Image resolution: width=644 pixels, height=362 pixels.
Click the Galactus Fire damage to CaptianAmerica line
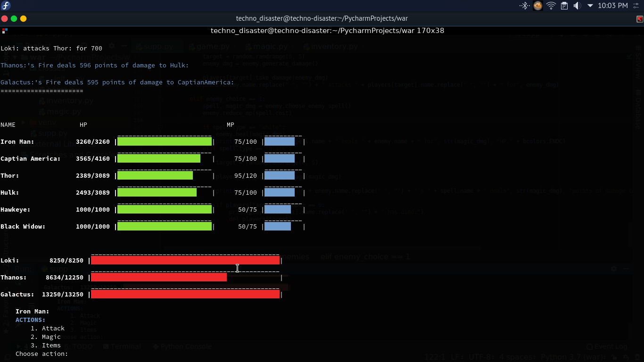(117, 82)
